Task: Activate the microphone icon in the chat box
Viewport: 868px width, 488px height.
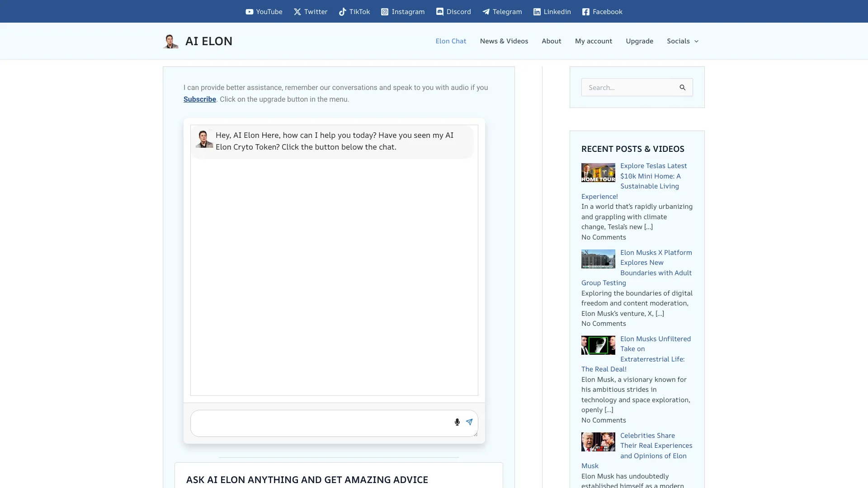Action: [457, 422]
